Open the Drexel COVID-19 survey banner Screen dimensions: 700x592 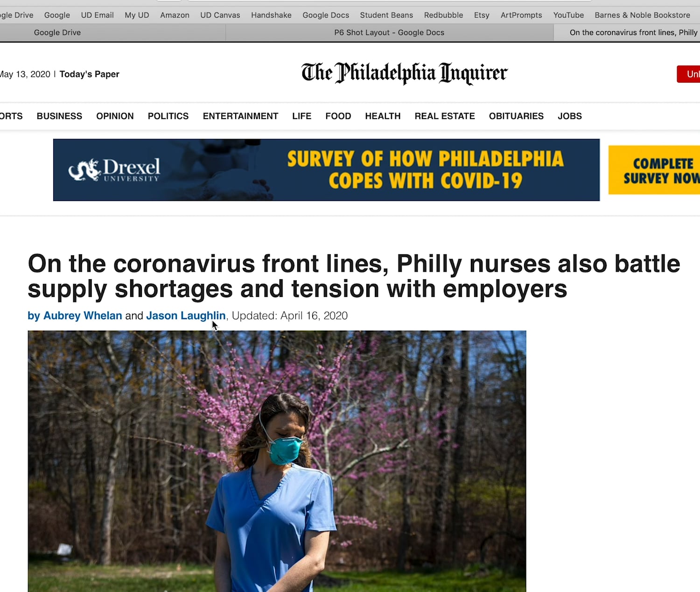tap(326, 170)
